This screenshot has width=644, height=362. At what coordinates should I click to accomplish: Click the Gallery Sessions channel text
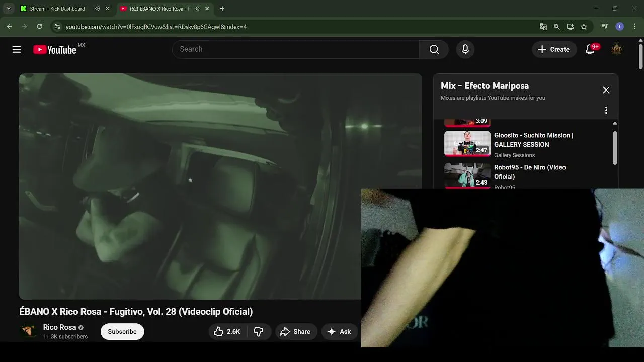[514, 155]
